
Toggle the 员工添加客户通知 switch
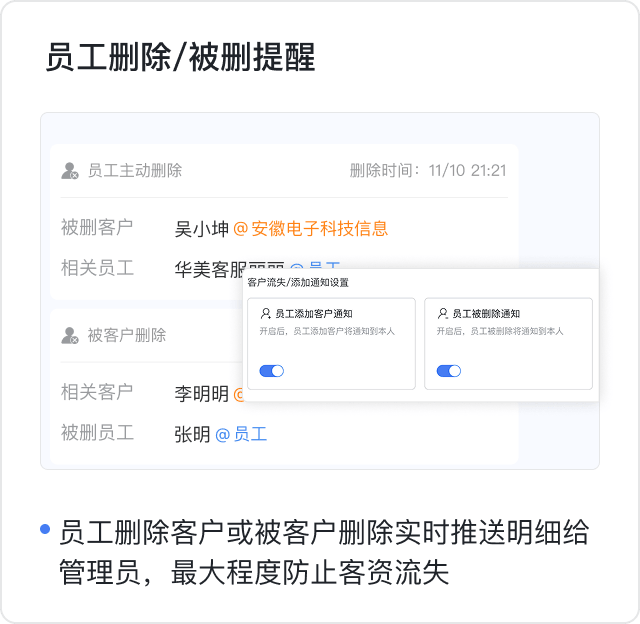point(272,371)
